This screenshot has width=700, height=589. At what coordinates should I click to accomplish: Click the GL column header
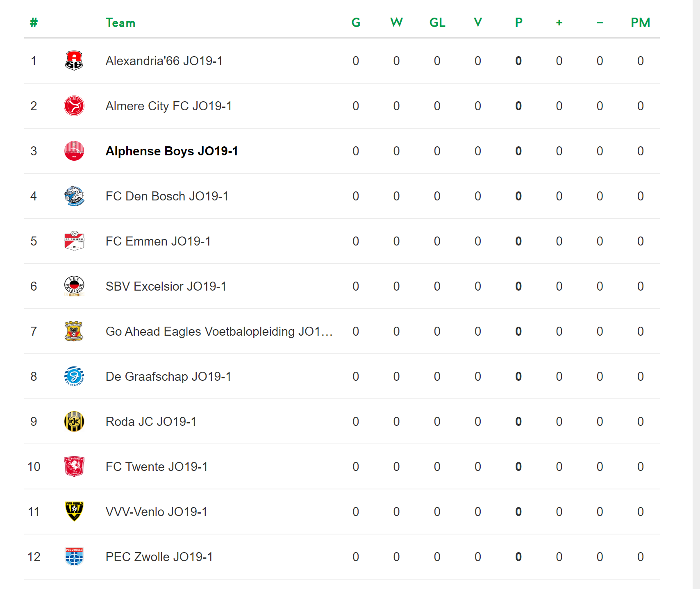pos(437,23)
